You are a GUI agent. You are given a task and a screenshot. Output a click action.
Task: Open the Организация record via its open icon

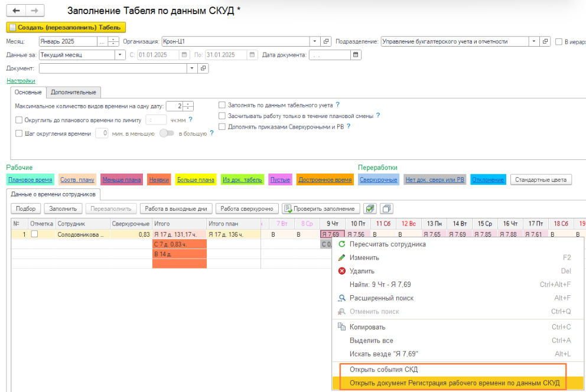coord(326,41)
